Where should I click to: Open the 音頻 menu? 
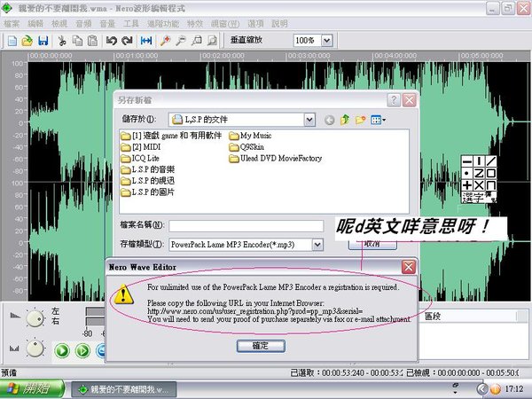point(83,24)
